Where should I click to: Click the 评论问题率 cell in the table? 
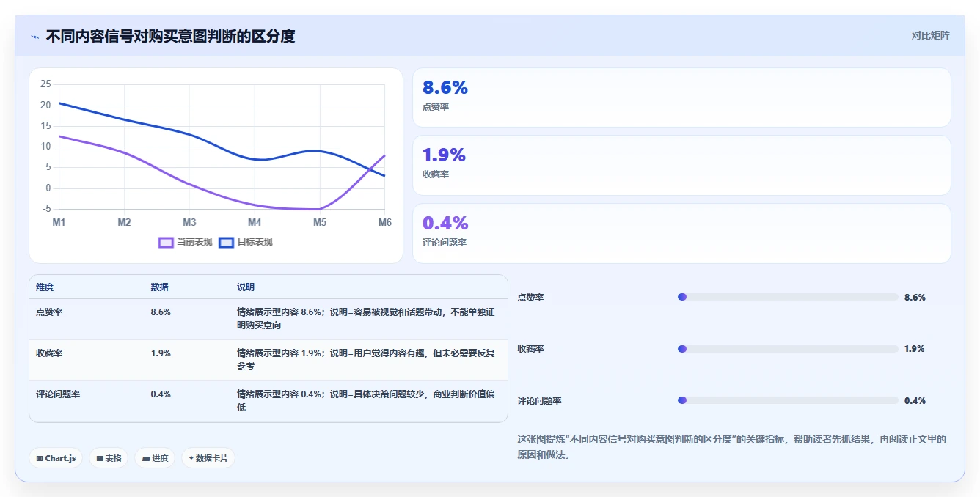[x=58, y=394]
